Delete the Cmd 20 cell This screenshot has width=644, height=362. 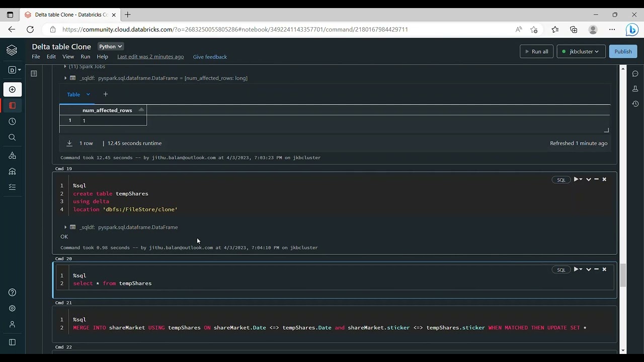pyautogui.click(x=604, y=269)
